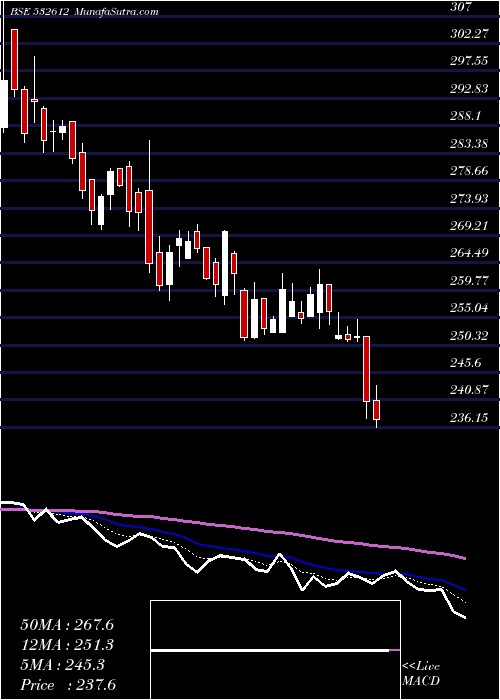The width and height of the screenshot is (500, 700).
Task: Click the 269.21 price axis label
Action: click(470, 225)
